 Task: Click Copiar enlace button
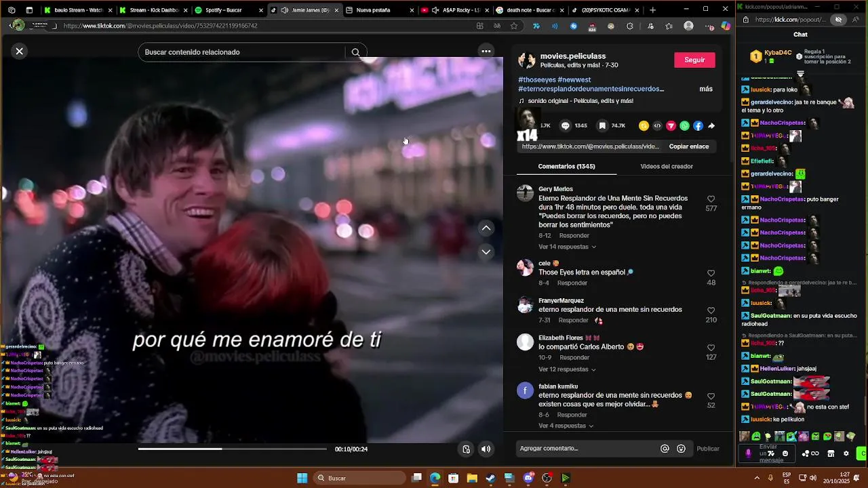click(x=689, y=146)
